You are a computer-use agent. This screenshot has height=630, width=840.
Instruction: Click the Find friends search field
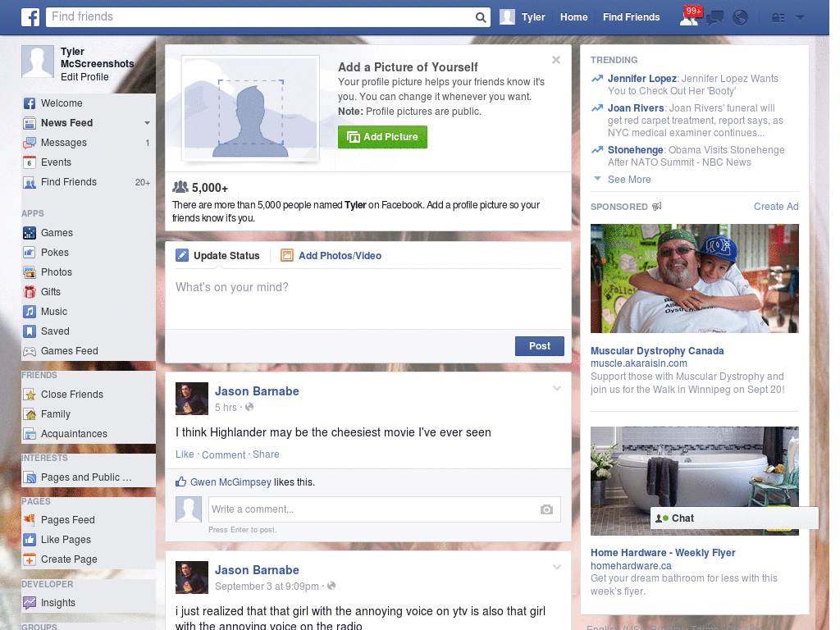262,17
